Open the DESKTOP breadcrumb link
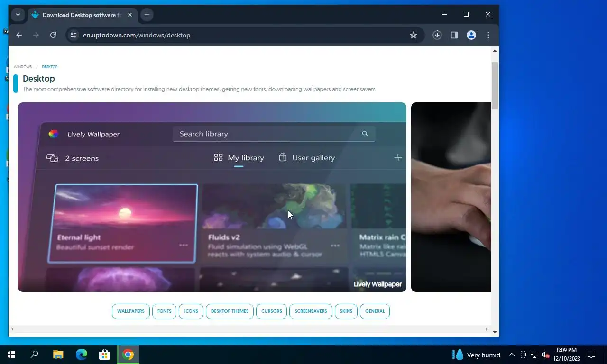607x364 pixels. tap(50, 67)
